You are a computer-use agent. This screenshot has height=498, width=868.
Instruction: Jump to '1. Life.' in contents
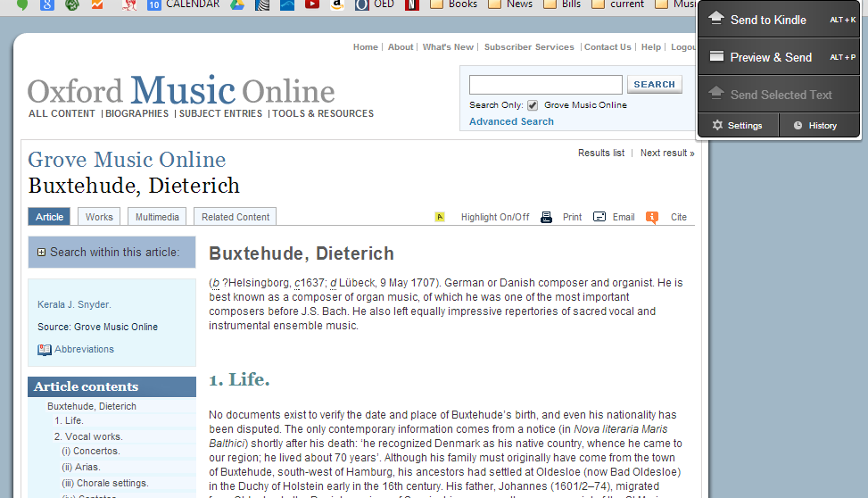69,420
